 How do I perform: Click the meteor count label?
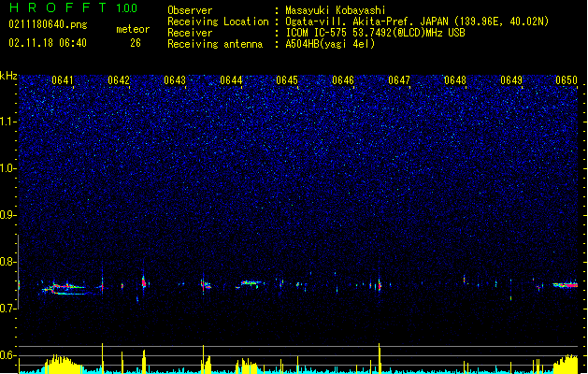[133, 29]
